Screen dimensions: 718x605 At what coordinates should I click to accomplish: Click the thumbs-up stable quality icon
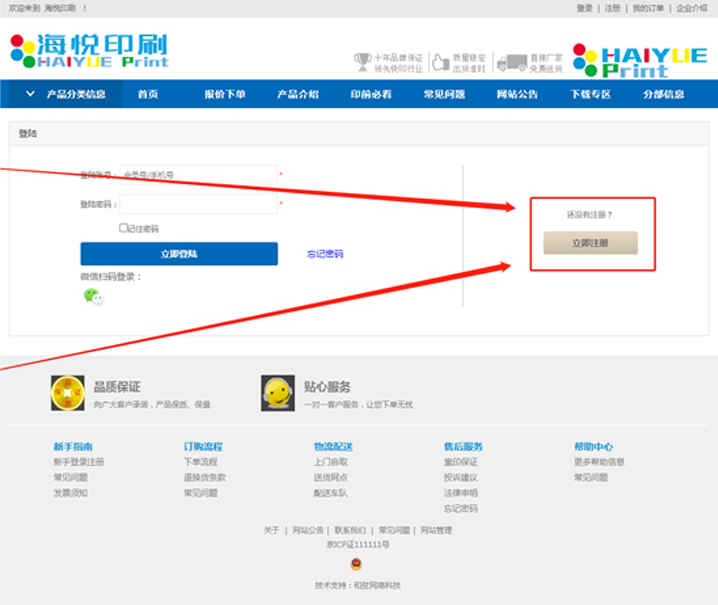(440, 62)
